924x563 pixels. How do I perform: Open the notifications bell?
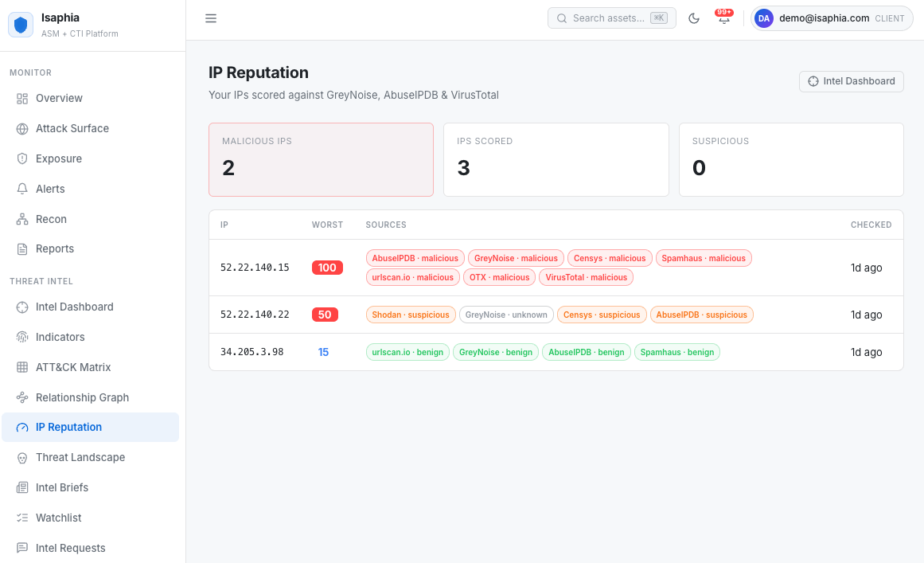click(x=724, y=18)
